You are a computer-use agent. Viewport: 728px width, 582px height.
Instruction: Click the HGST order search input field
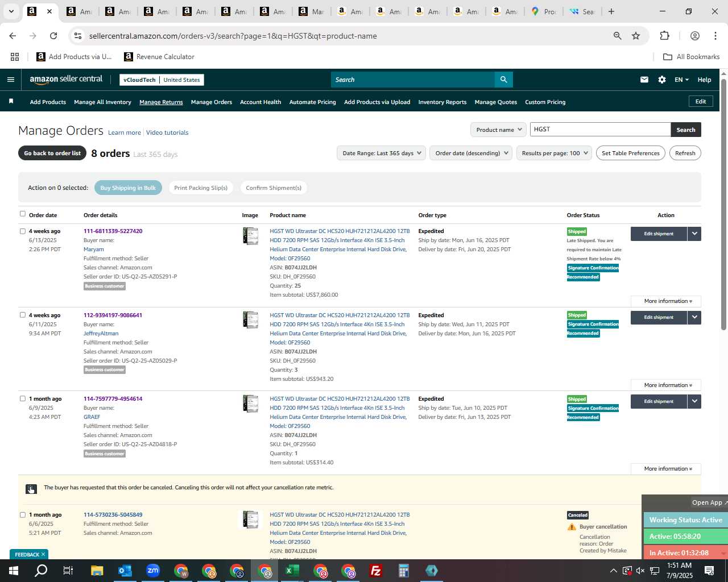[600, 130]
